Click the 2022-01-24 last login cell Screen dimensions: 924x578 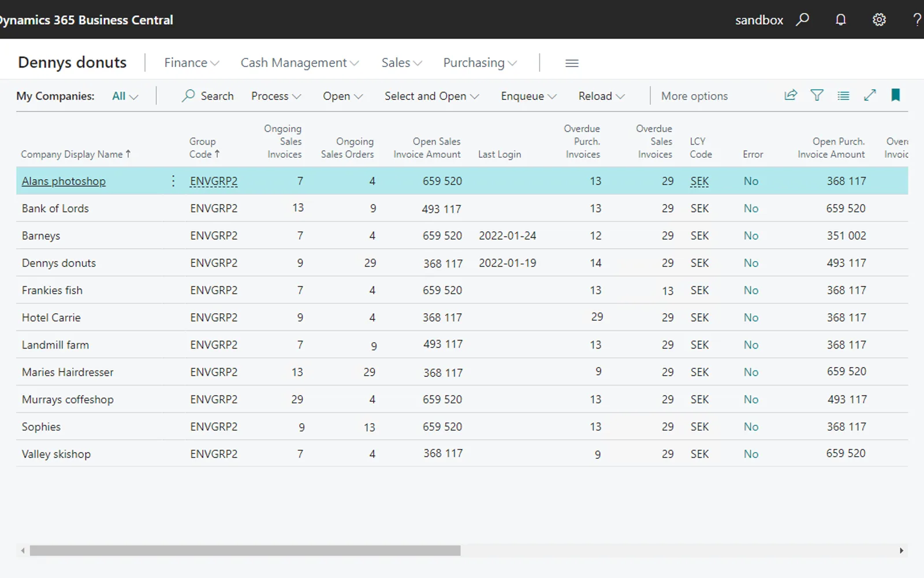(x=507, y=235)
